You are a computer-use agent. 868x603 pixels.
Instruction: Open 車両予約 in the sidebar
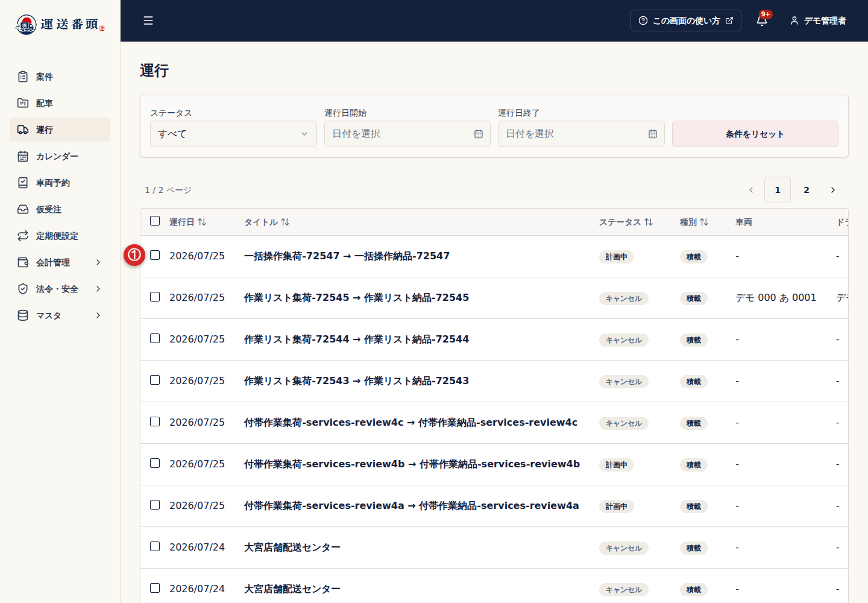tap(60, 183)
